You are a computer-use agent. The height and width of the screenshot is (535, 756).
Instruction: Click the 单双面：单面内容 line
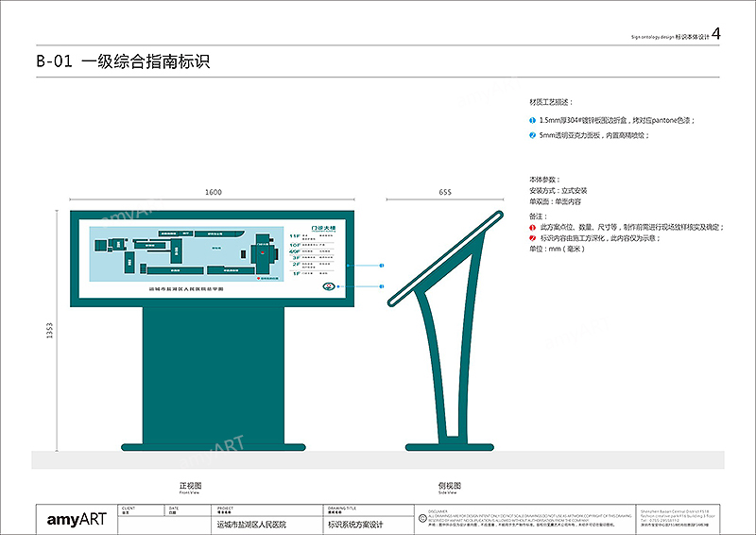(x=555, y=201)
